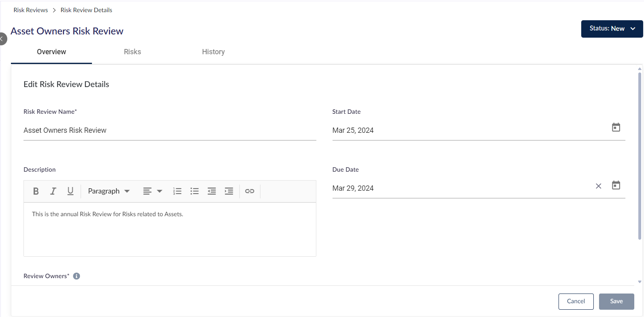Open the Paragraph style dropdown

pos(109,191)
